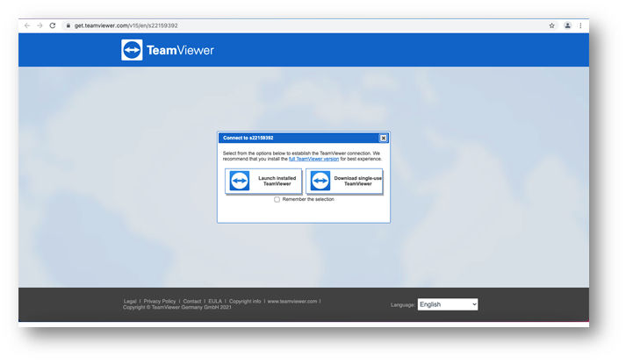This screenshot has width=626, height=364.
Task: Click the Download single-use TeamViewer arrow icon
Action: (x=320, y=181)
